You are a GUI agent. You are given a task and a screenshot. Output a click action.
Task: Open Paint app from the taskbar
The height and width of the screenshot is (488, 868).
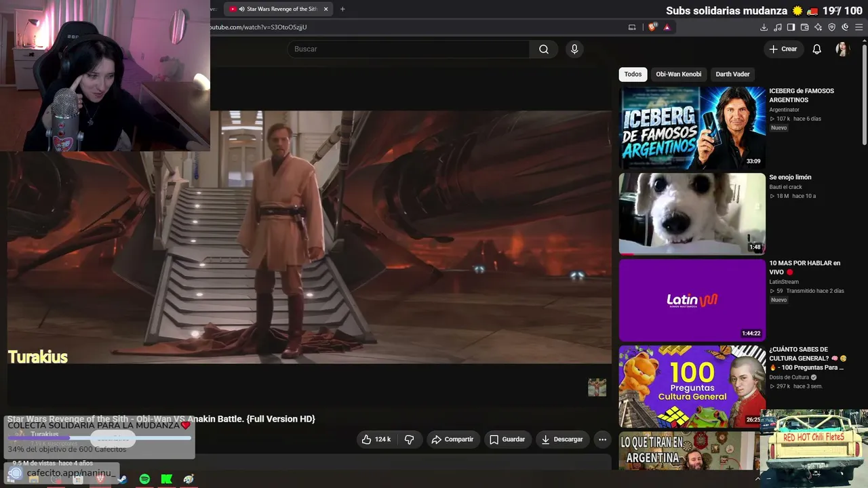click(189, 479)
